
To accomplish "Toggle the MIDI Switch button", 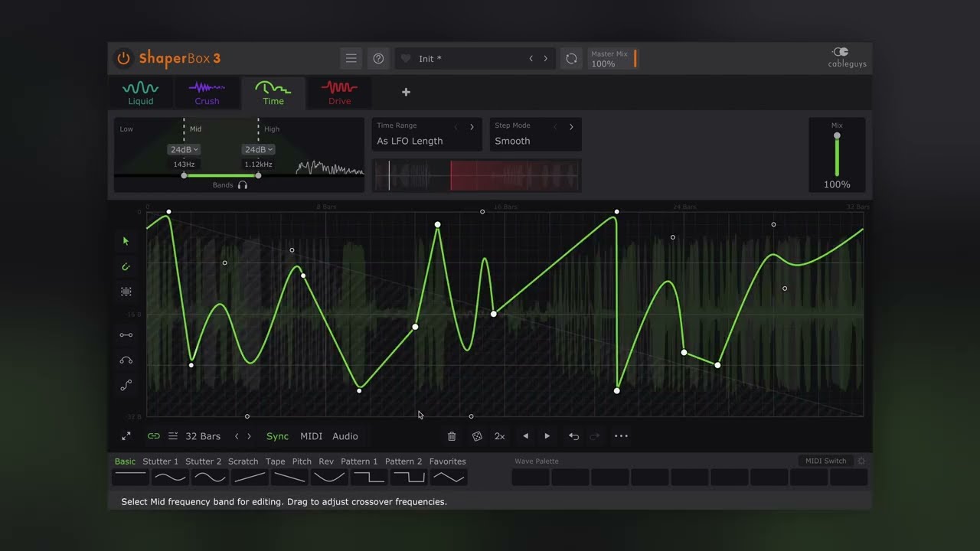I will click(826, 461).
